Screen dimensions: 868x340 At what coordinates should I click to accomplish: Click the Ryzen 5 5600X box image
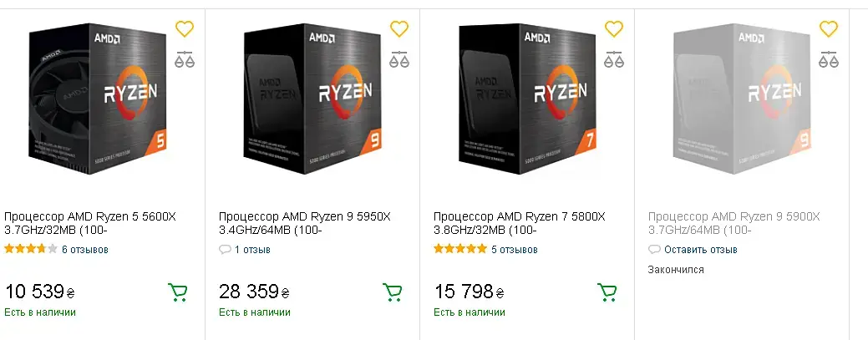99,100
